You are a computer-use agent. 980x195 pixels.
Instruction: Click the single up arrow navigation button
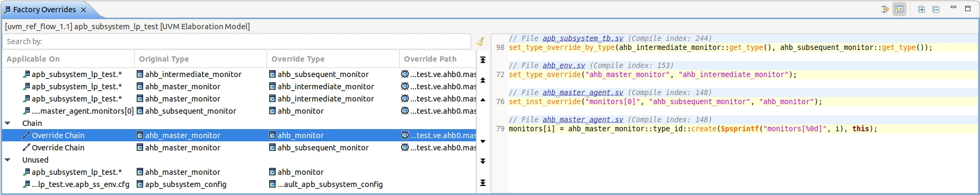(x=483, y=100)
